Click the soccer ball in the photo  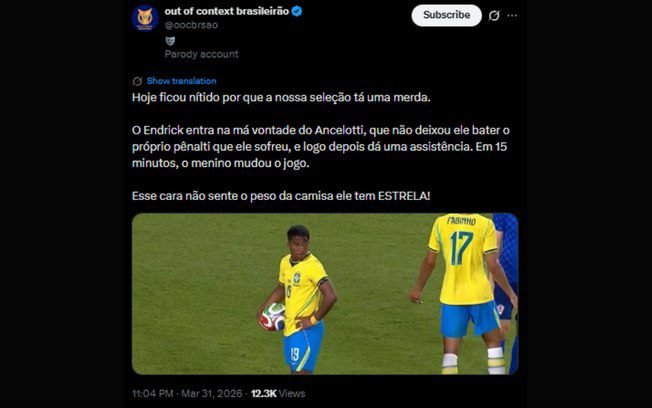point(273,317)
